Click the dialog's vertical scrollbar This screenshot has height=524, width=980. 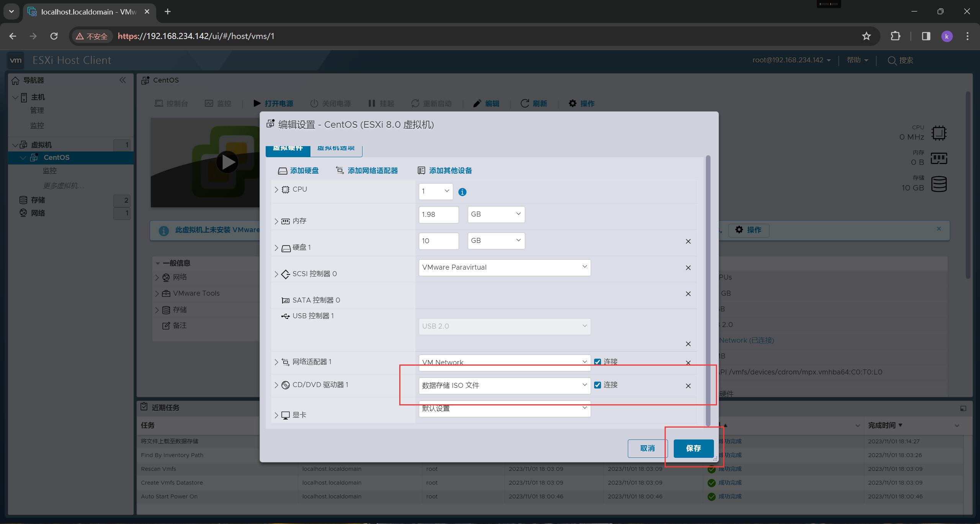point(708,291)
